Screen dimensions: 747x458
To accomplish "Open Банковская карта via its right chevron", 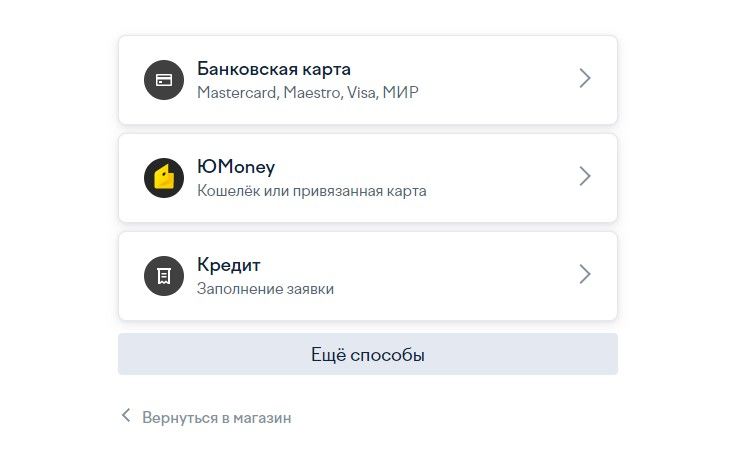I will click(x=585, y=78).
